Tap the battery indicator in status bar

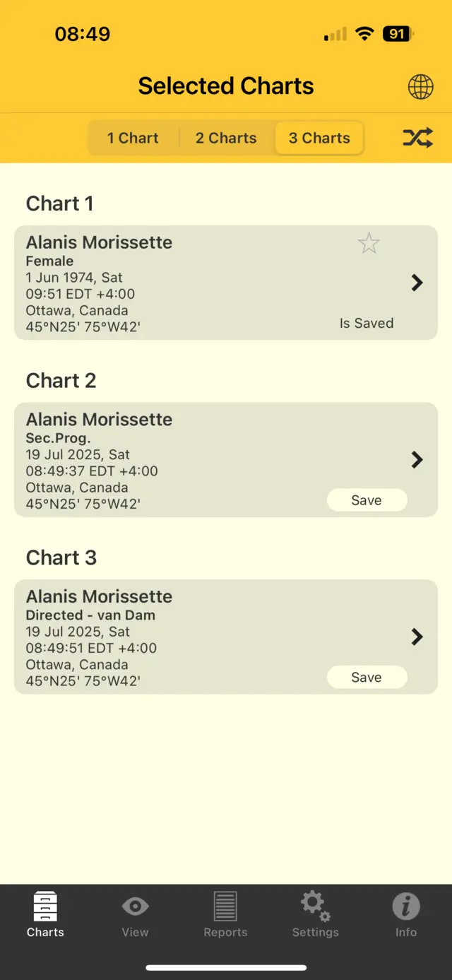(x=399, y=34)
